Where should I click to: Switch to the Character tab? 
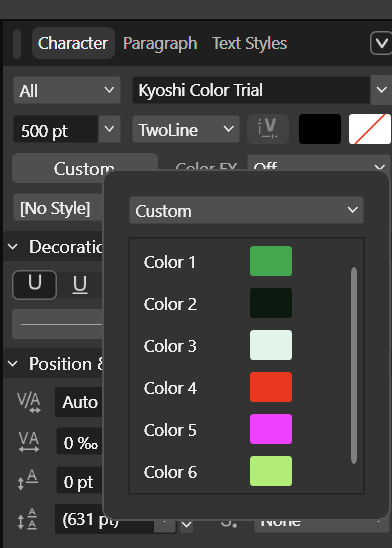(73, 43)
